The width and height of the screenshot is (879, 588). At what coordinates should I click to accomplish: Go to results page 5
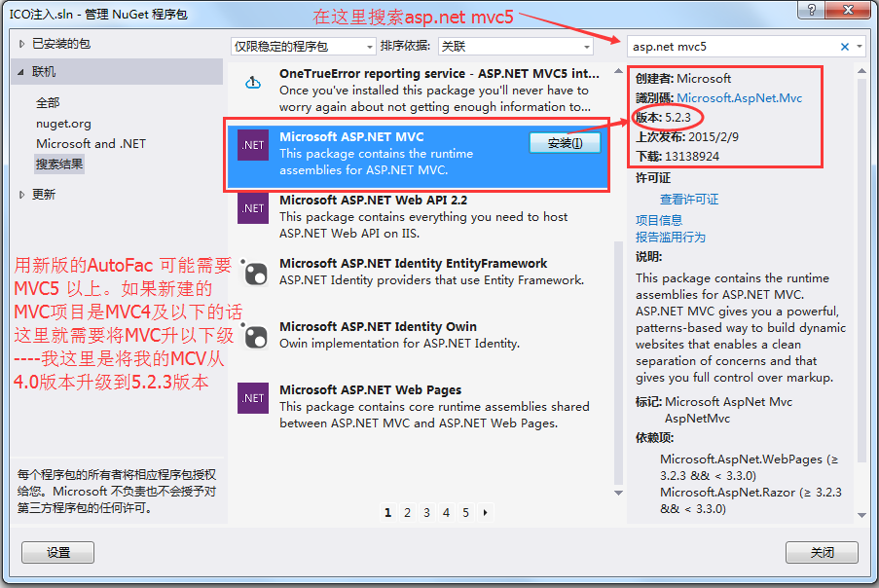[x=466, y=512]
